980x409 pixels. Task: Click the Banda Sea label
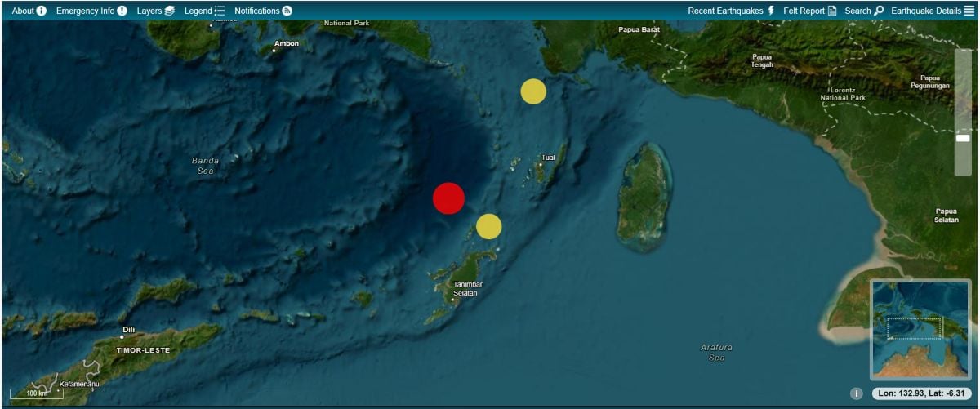coord(206,166)
